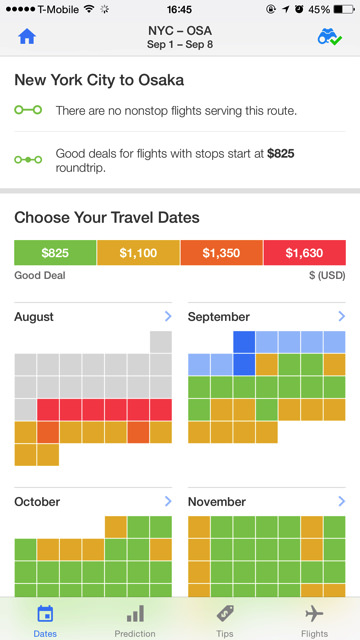The image size is (360, 640).
Task: Select the dark blue September 1 cell
Action: pyautogui.click(x=244, y=342)
